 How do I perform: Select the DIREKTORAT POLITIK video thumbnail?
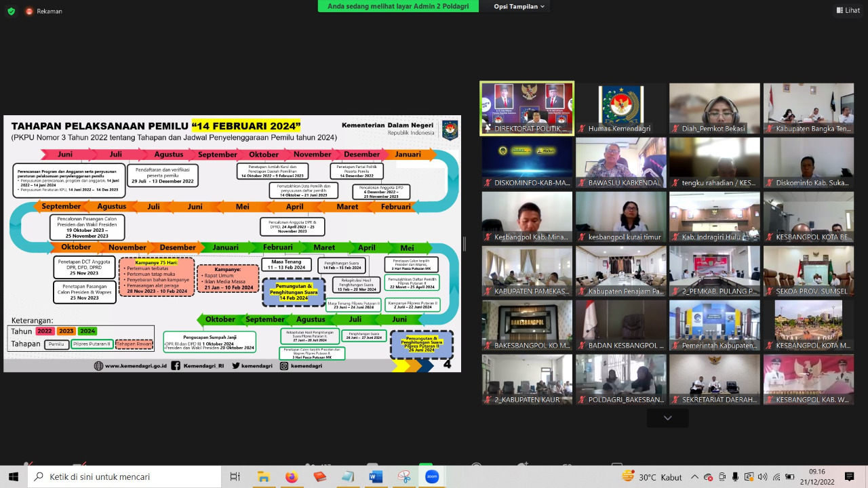point(527,108)
